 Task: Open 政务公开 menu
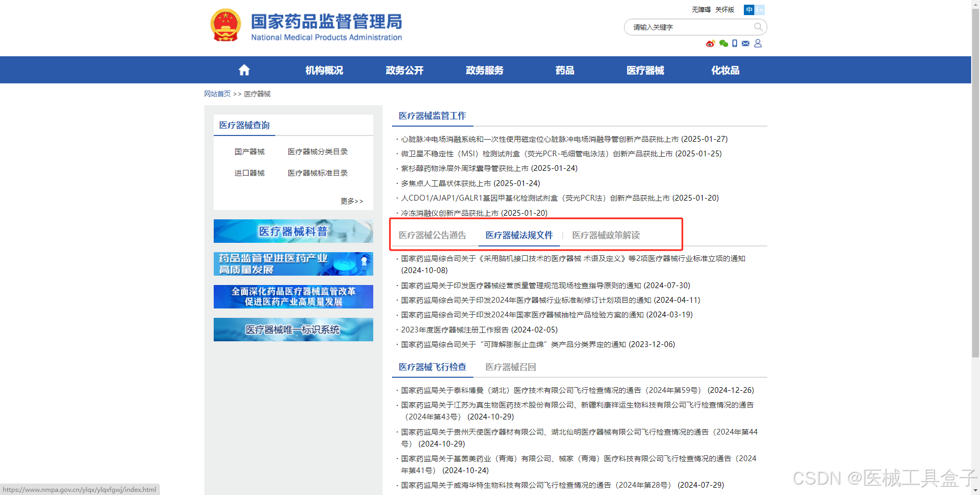coord(405,70)
